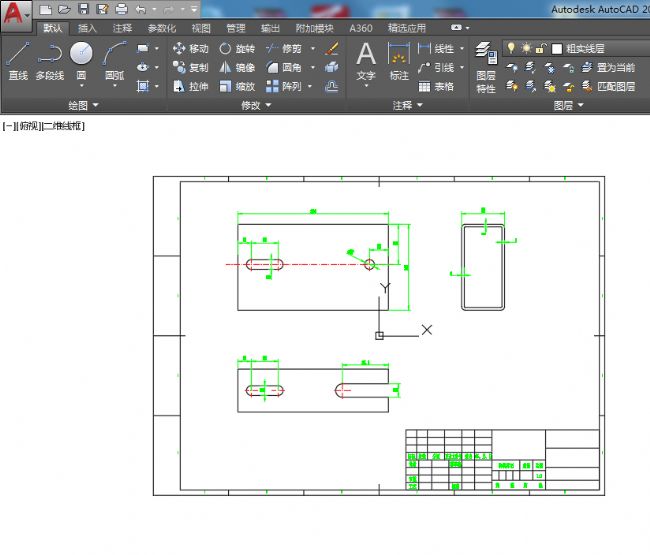Screen dimensions: 650x555
Task: Select the 直线 (Line) tool
Action: (18, 61)
